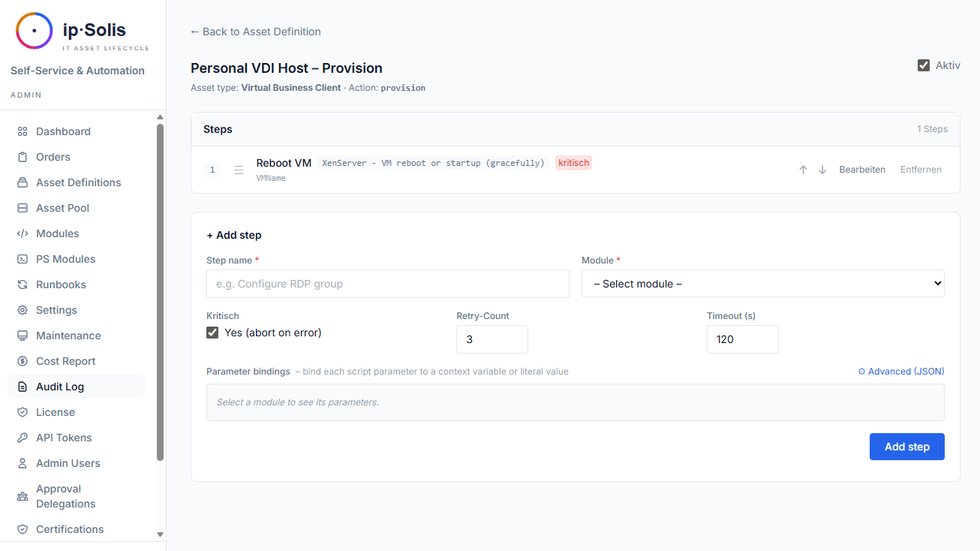
Task: Click Back to Asset Definition link
Action: point(256,32)
